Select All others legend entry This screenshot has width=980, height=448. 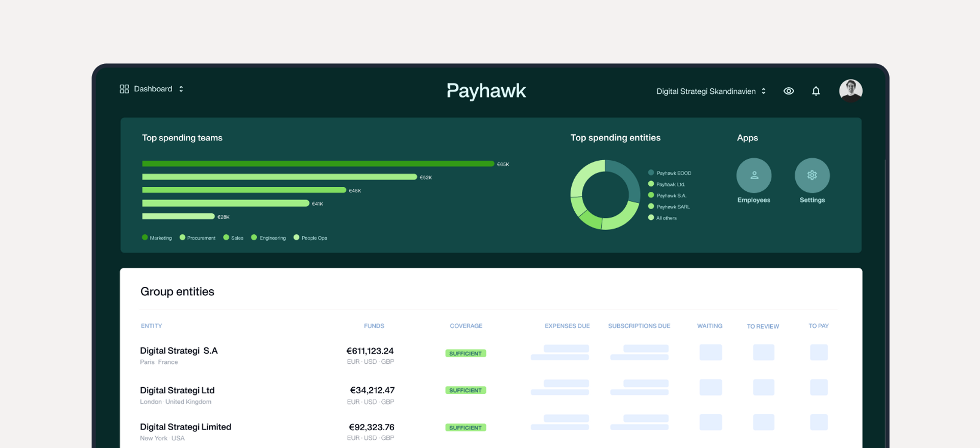coord(663,218)
